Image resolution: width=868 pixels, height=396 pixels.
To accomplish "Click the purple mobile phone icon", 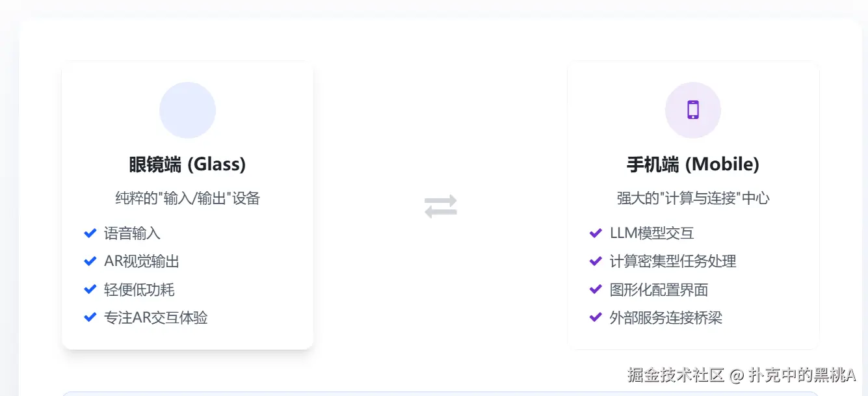I will 692,110.
